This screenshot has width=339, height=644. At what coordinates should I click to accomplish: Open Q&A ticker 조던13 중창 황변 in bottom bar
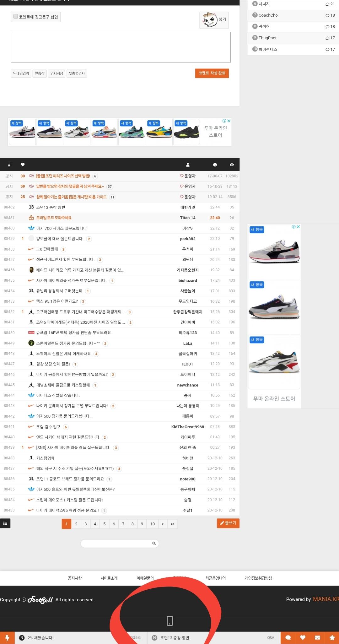[x=175, y=638]
